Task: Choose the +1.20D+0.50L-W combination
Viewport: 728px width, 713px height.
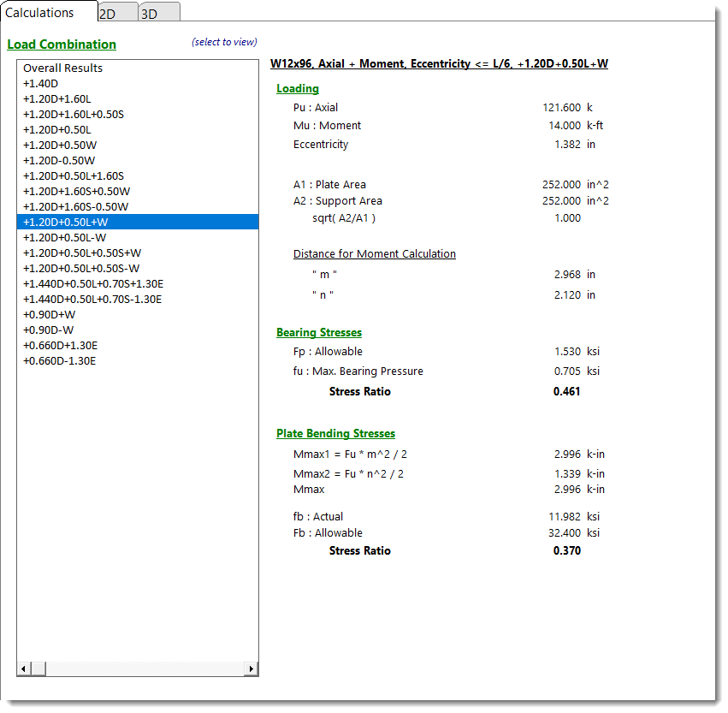Action: pos(64,238)
